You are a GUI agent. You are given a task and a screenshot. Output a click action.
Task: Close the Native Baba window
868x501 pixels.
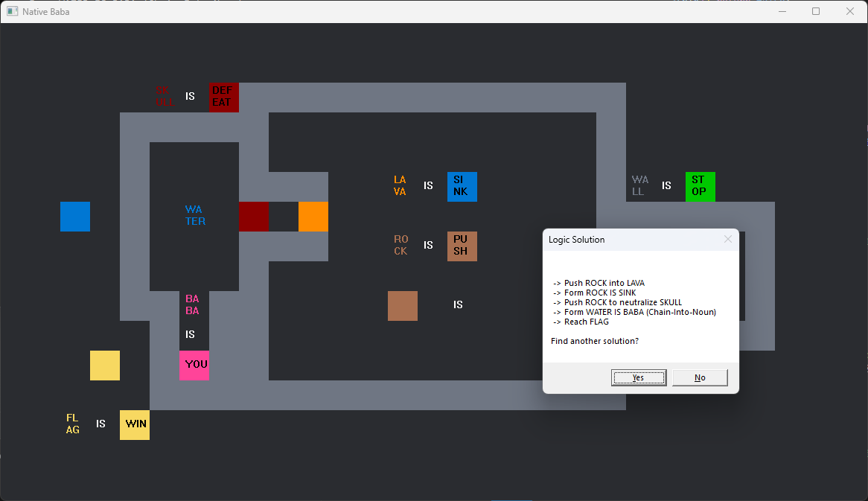coord(849,11)
